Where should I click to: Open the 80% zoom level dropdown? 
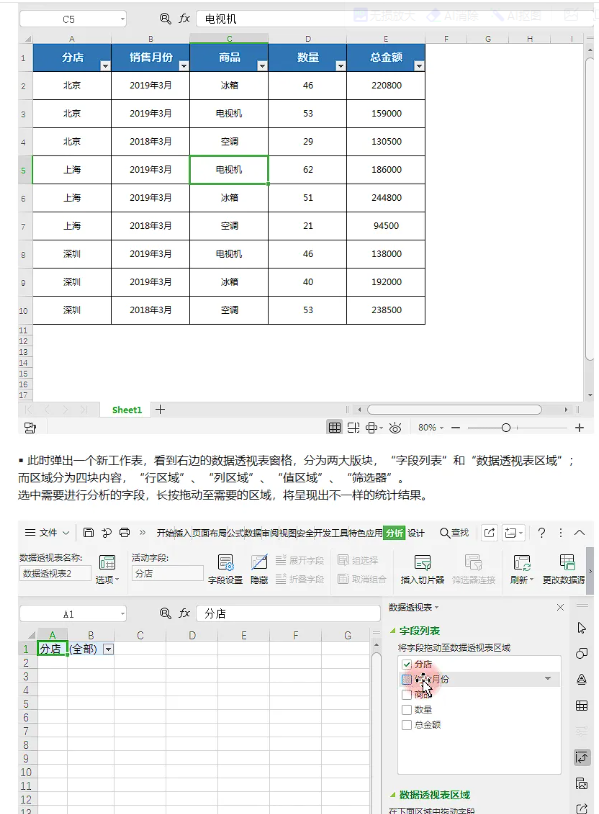pyautogui.click(x=431, y=428)
